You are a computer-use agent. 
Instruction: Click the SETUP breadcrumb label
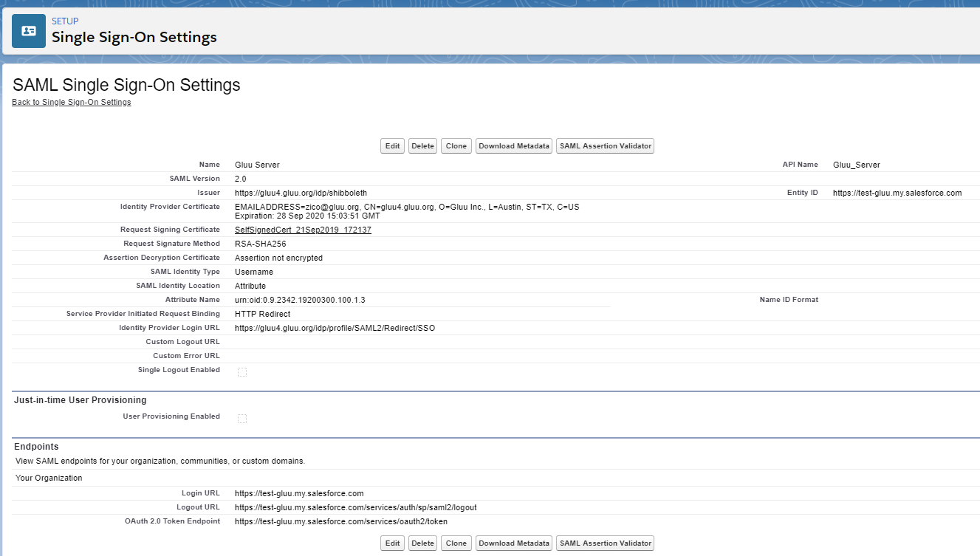point(65,21)
